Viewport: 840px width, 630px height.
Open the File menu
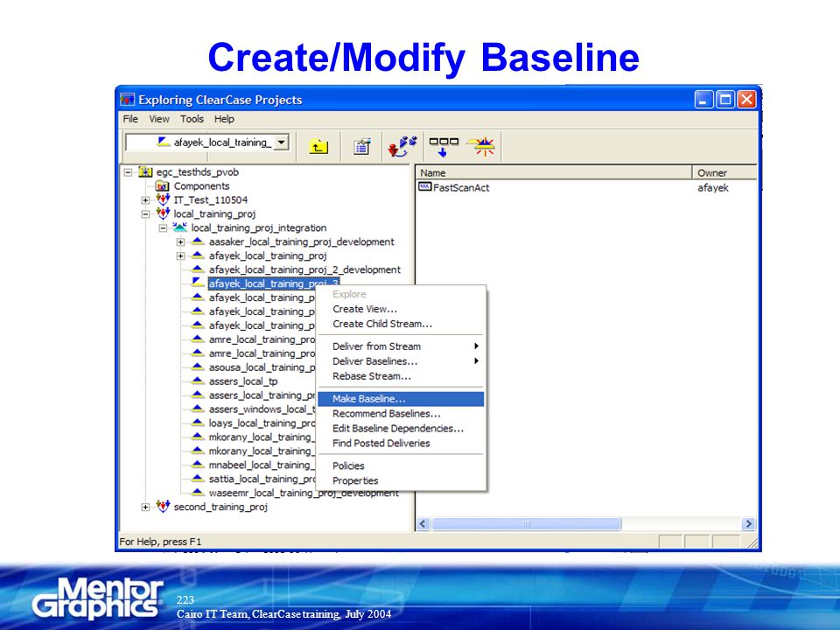pyautogui.click(x=130, y=119)
